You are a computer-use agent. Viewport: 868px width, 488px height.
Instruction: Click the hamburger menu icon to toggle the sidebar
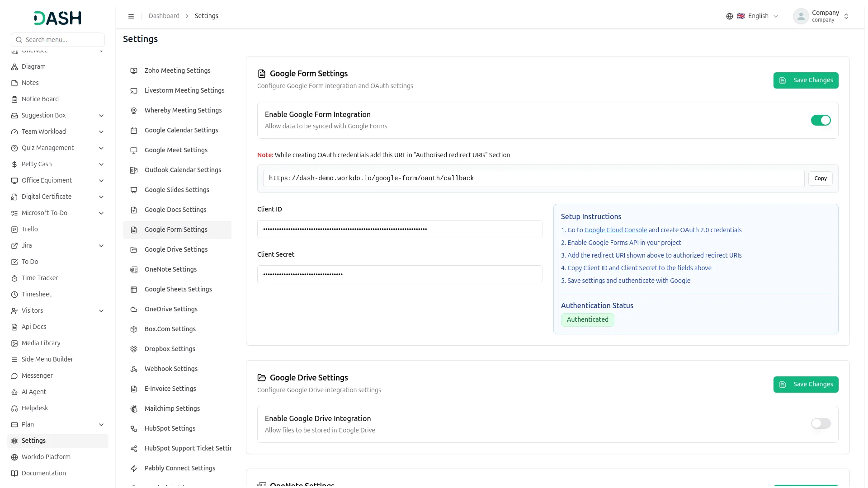(131, 16)
